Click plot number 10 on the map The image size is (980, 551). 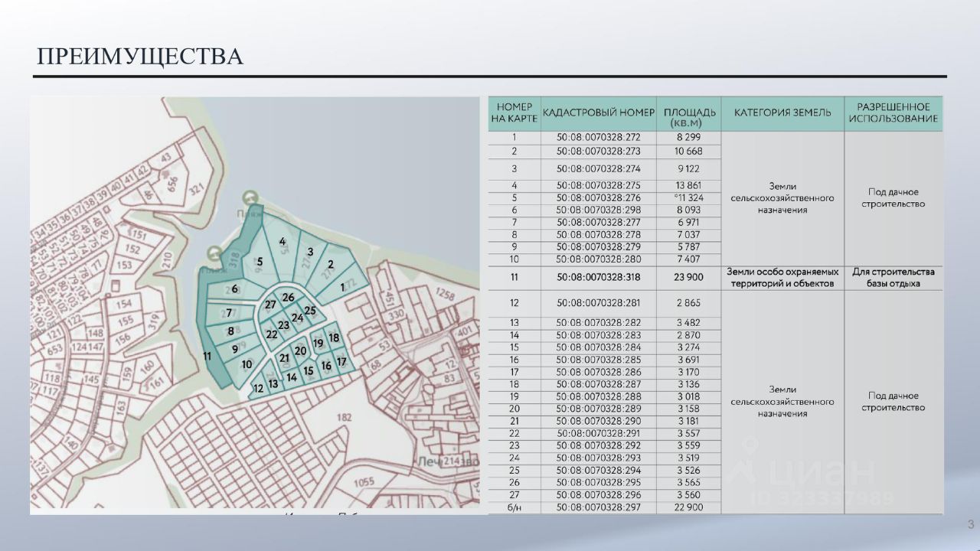[247, 364]
